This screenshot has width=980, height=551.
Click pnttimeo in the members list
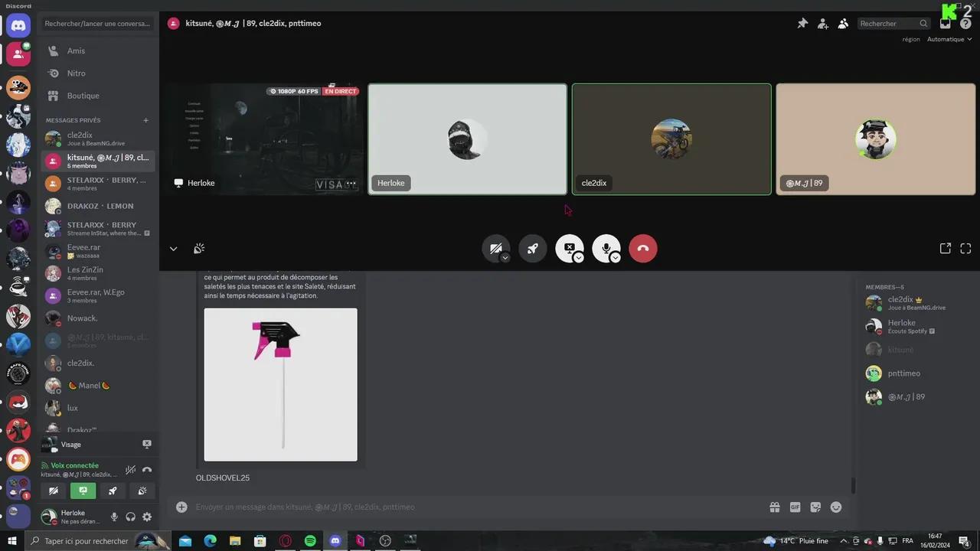coord(903,373)
